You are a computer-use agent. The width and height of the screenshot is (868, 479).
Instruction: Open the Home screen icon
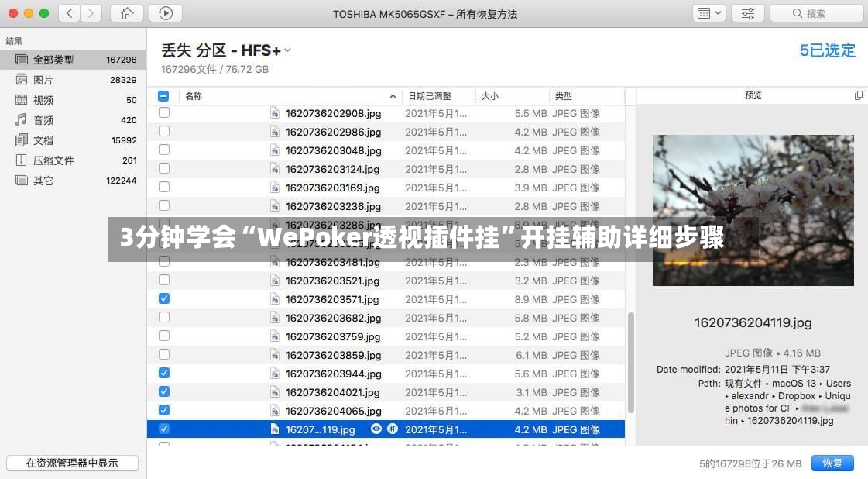click(x=127, y=12)
